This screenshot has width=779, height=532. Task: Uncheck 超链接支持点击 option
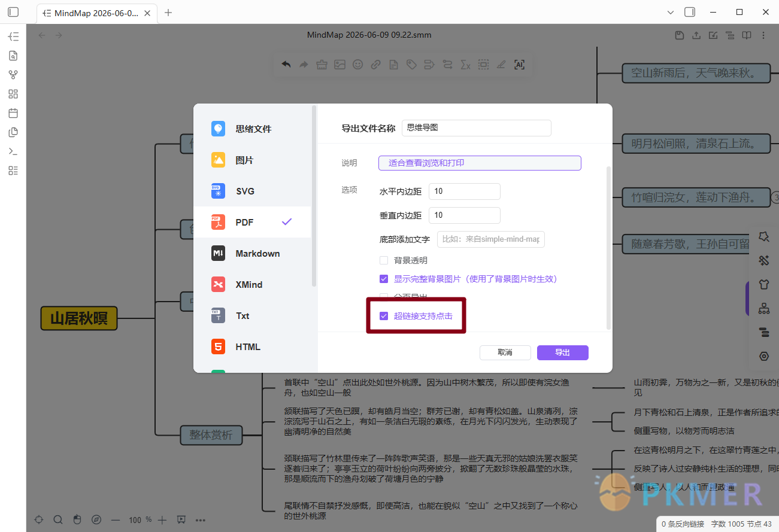pyautogui.click(x=384, y=316)
